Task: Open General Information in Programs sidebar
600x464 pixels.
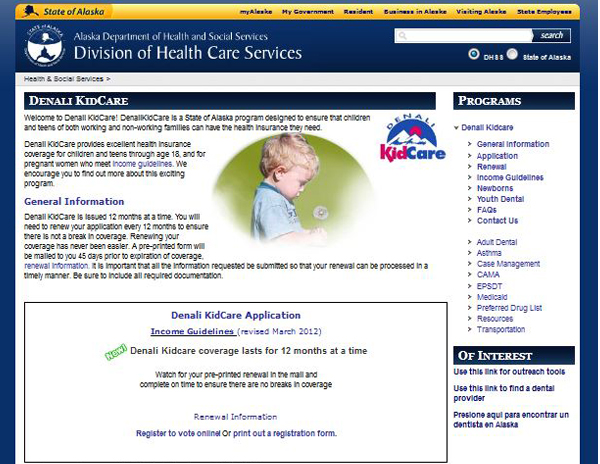Action: tap(513, 144)
